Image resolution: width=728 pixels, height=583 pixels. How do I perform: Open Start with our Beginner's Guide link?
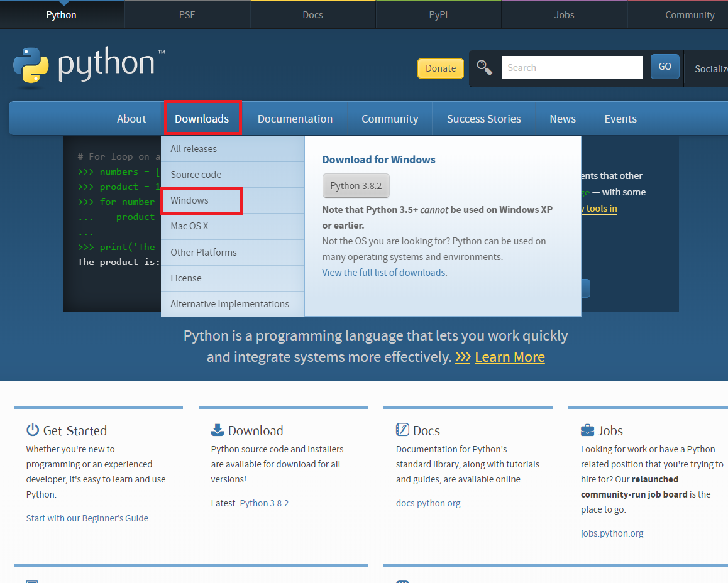[87, 518]
